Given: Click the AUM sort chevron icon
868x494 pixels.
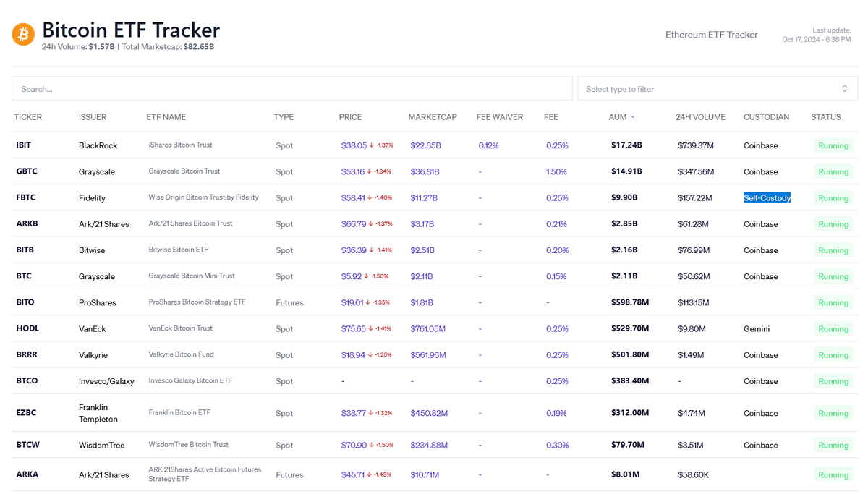Looking at the screenshot, I should coord(633,117).
